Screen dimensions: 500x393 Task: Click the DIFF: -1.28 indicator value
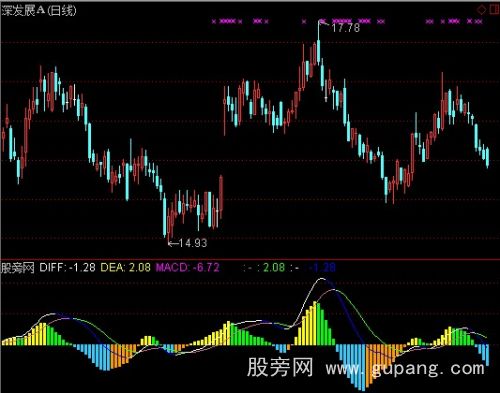[67, 267]
